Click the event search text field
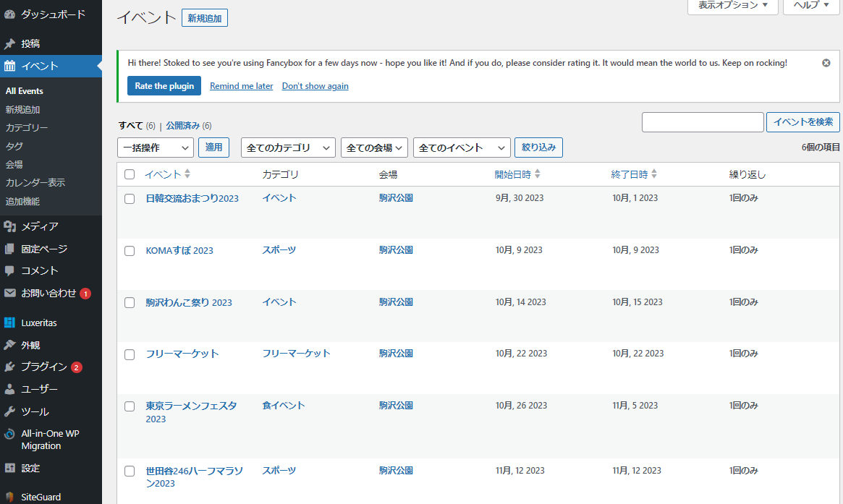Image resolution: width=843 pixels, height=504 pixels. [x=702, y=122]
